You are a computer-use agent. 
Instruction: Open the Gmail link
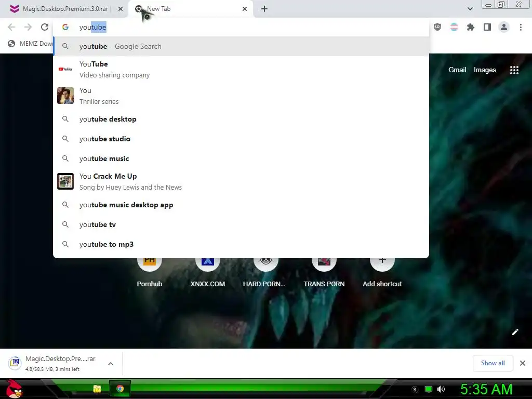click(457, 70)
